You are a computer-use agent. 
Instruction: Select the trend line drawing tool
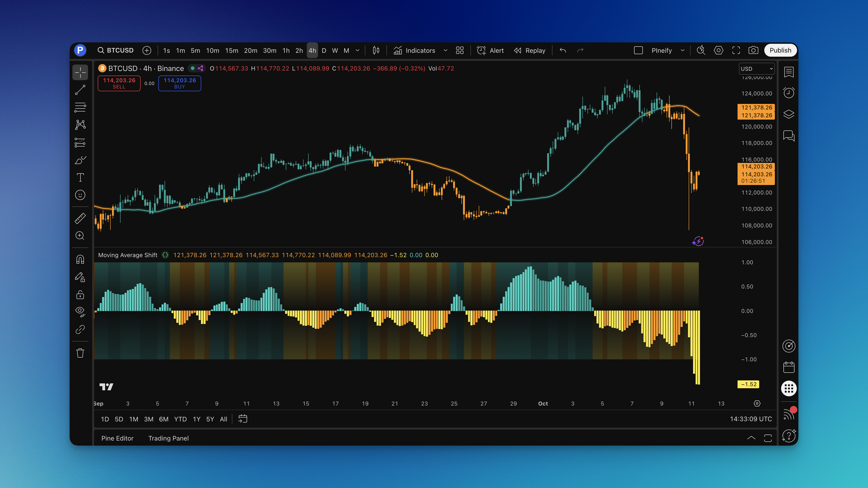pyautogui.click(x=80, y=90)
